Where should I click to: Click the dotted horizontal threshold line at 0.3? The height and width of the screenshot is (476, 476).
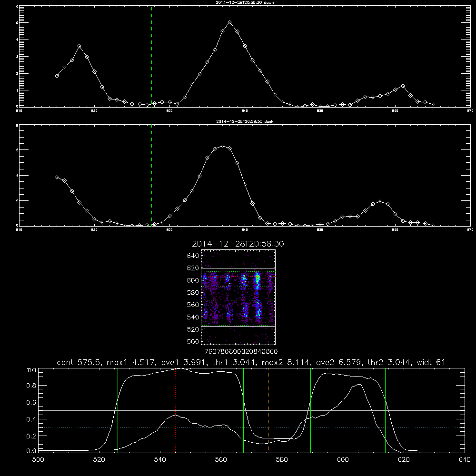pyautogui.click(x=251, y=427)
